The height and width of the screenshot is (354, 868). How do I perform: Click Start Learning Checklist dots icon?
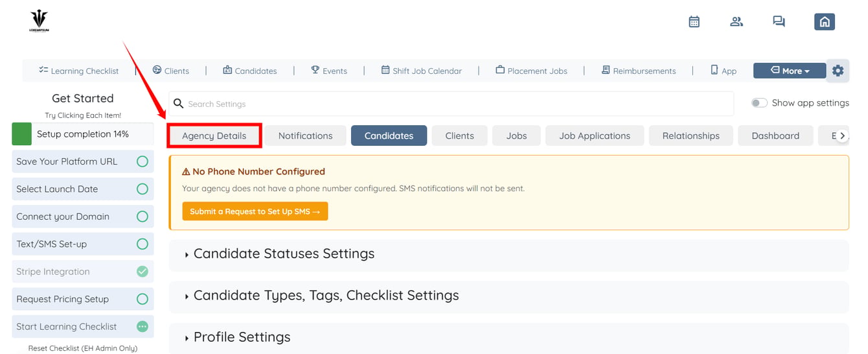click(x=143, y=327)
